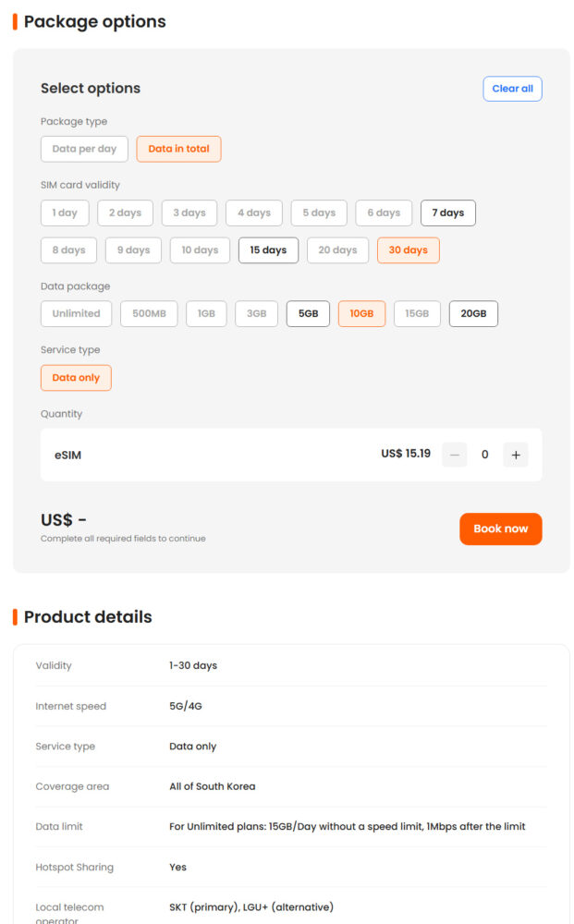Pick the 15GB data package option
This screenshot has width=574, height=924.
[x=417, y=314]
